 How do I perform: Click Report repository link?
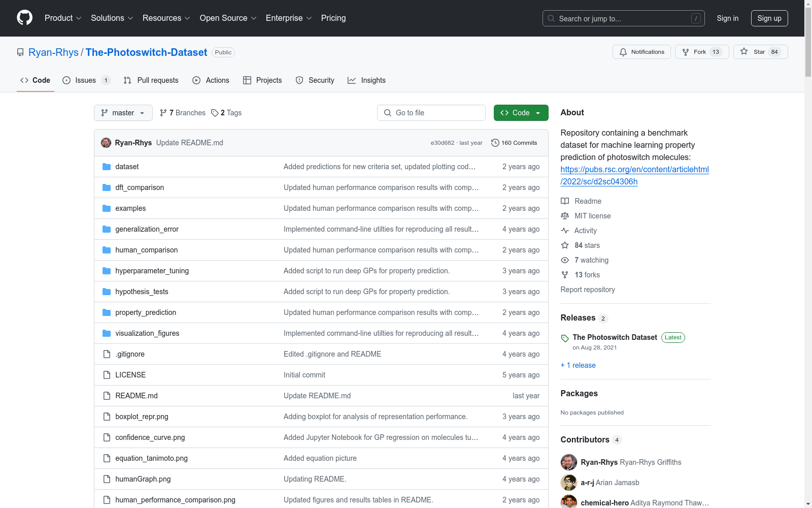(588, 290)
